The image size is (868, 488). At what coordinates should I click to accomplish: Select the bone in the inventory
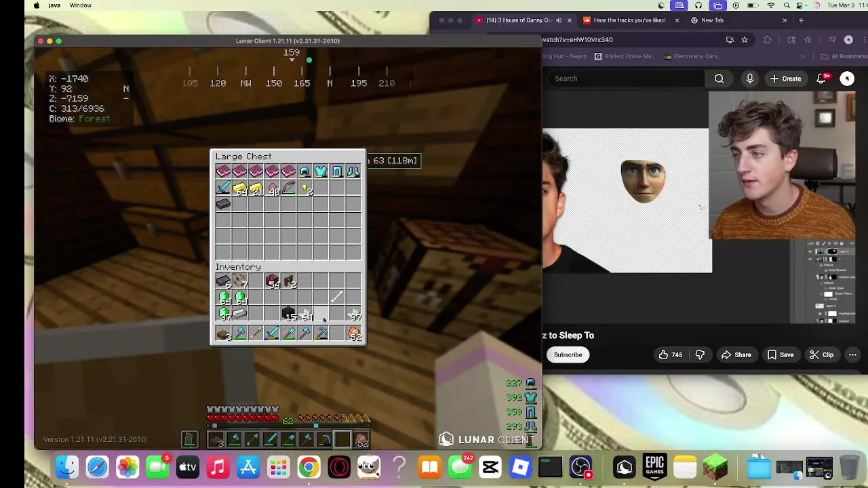tap(337, 297)
